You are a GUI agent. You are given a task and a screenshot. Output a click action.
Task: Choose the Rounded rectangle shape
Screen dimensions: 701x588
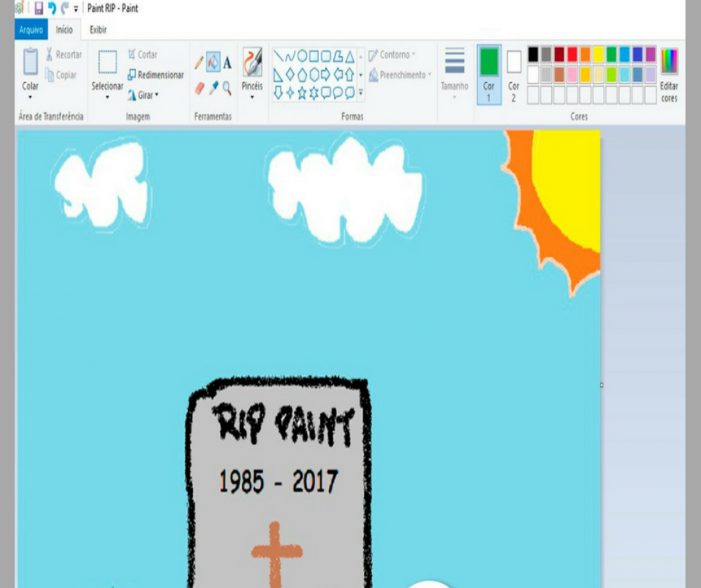click(326, 56)
